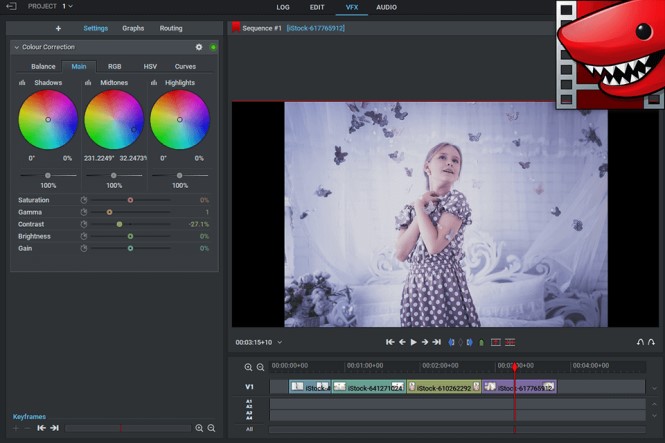Zoom out on the keyframes graph
Image resolution: width=665 pixels, height=443 pixels.
[211, 428]
